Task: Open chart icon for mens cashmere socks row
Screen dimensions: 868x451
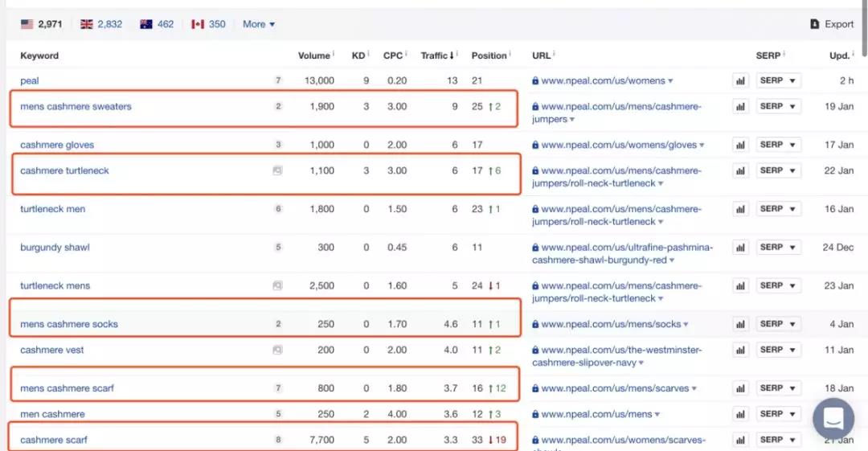Action: [x=740, y=324]
